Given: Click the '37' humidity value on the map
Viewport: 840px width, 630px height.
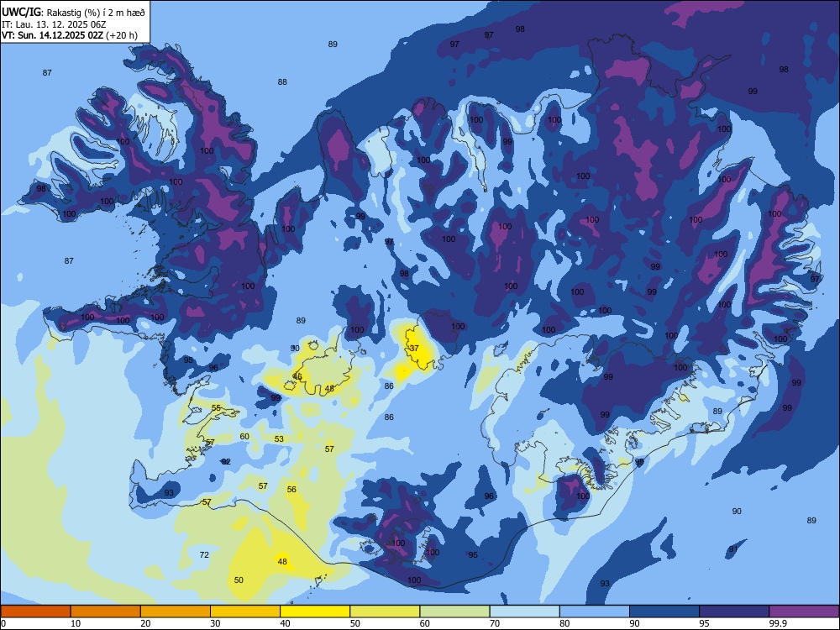Looking at the screenshot, I should (x=414, y=349).
